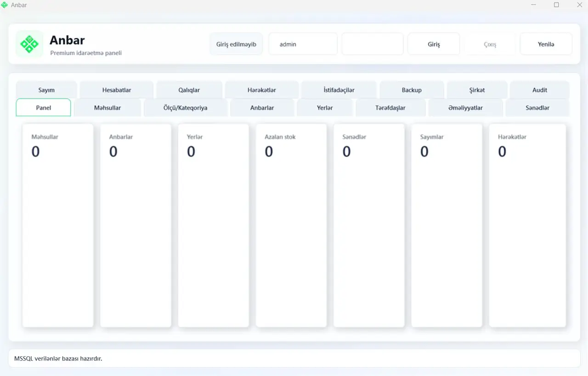Click the Məhsullar count card
The width and height of the screenshot is (588, 376).
coord(58,225)
